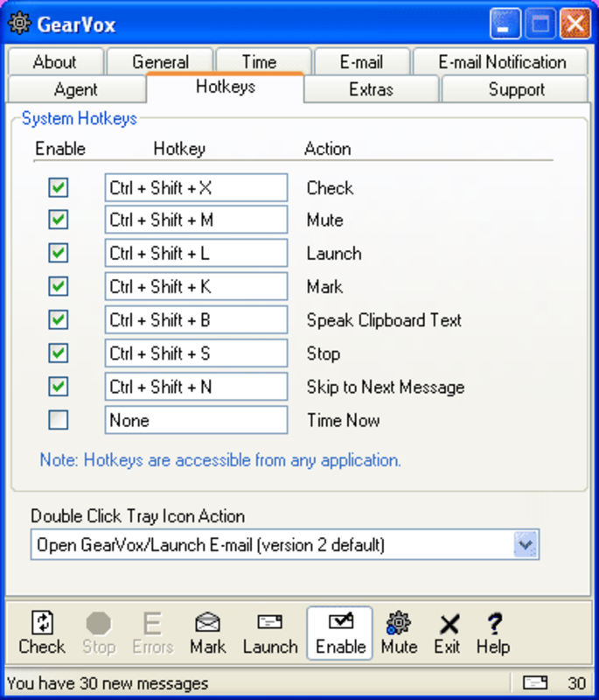Open the Double Click Tray Icon Action dropdown
The width and height of the screenshot is (599, 700).
tap(526, 544)
